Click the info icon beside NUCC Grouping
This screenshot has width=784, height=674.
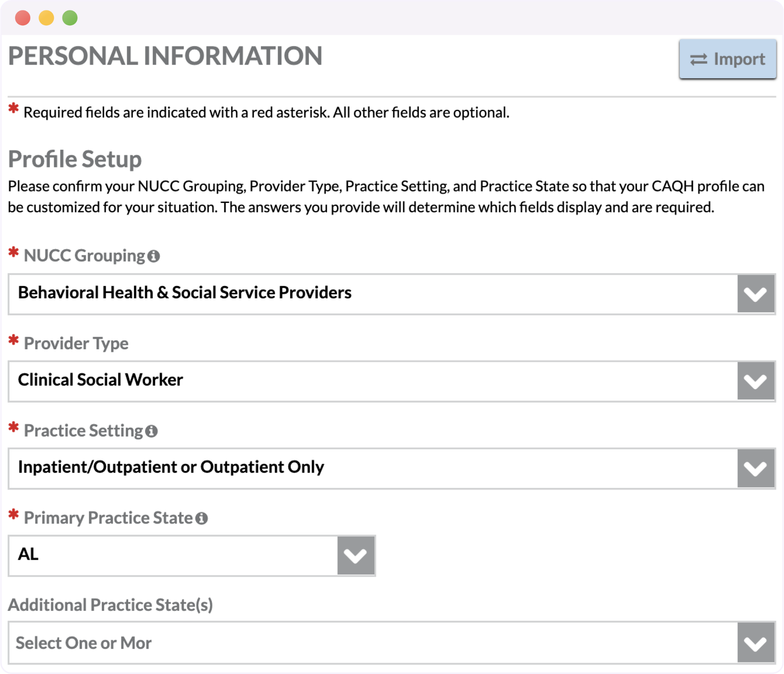pyautogui.click(x=154, y=256)
